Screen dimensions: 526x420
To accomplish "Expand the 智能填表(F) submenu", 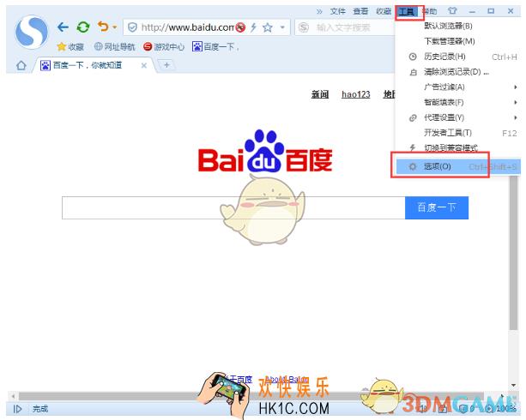I will pyautogui.click(x=458, y=102).
